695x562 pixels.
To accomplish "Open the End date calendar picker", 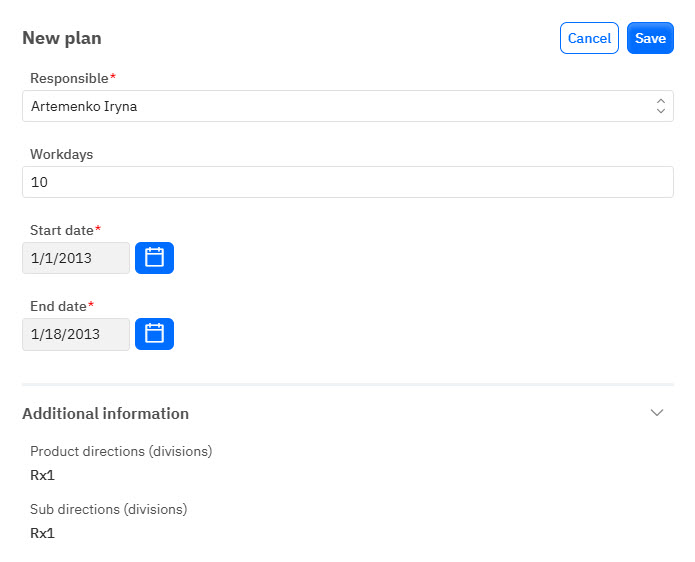I will click(154, 334).
